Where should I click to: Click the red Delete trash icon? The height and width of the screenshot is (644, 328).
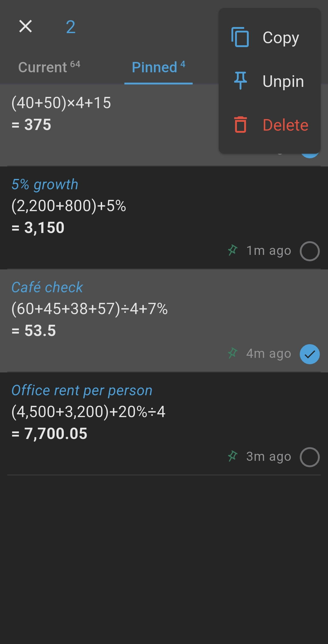point(240,125)
